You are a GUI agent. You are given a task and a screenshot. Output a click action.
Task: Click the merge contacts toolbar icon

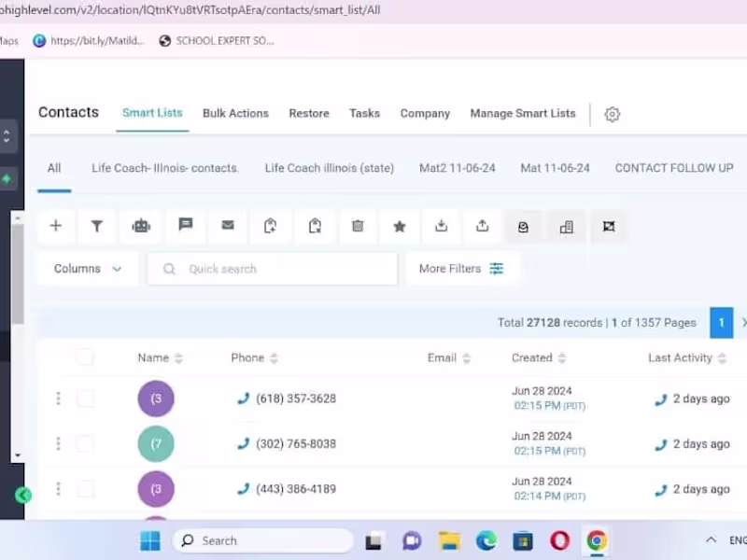pos(609,227)
